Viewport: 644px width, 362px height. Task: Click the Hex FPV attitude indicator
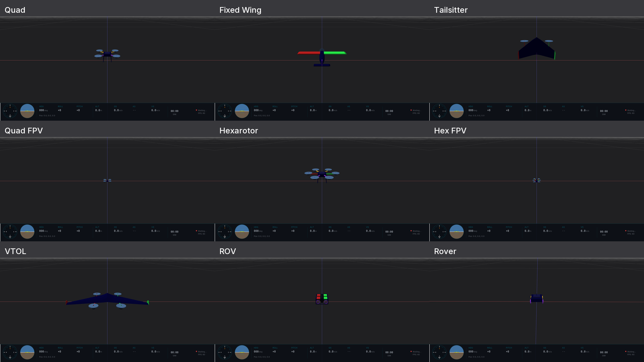pyautogui.click(x=457, y=232)
